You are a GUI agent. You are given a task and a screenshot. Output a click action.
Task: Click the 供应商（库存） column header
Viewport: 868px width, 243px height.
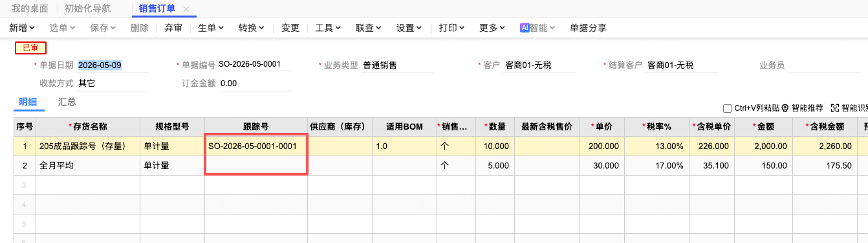pyautogui.click(x=340, y=127)
